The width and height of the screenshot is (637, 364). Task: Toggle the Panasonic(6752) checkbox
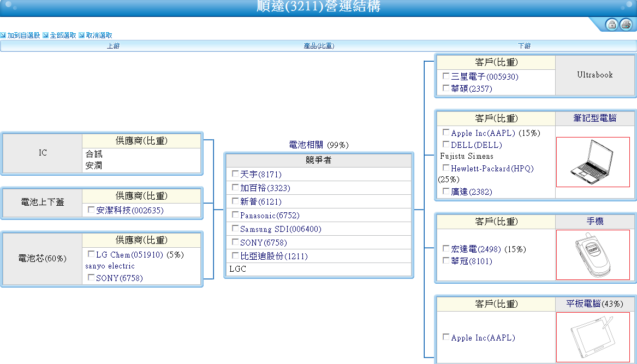[235, 214]
